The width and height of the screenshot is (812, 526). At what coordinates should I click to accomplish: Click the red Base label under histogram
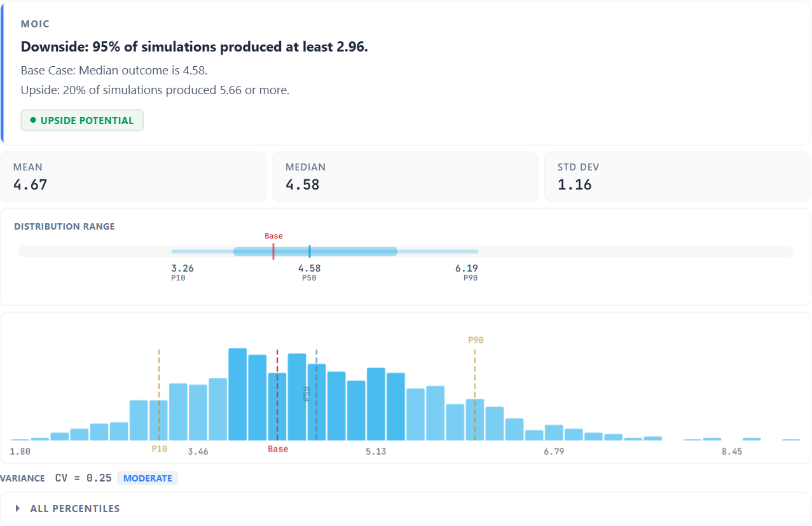click(x=278, y=449)
